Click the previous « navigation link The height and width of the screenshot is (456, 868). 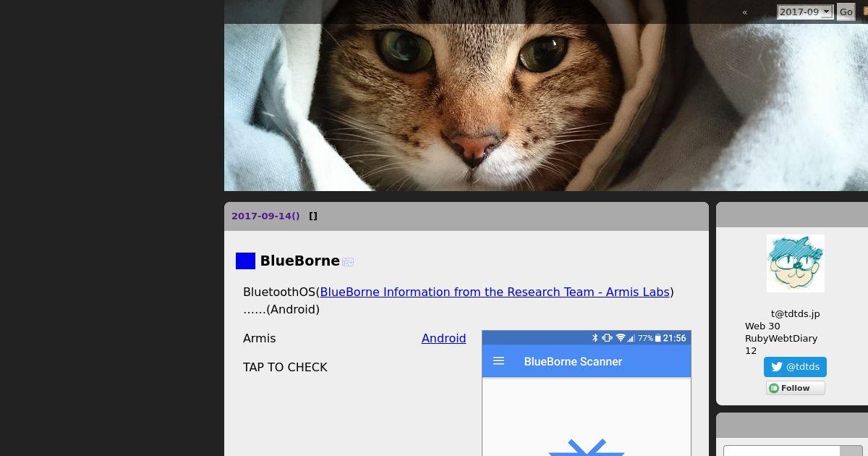click(744, 12)
